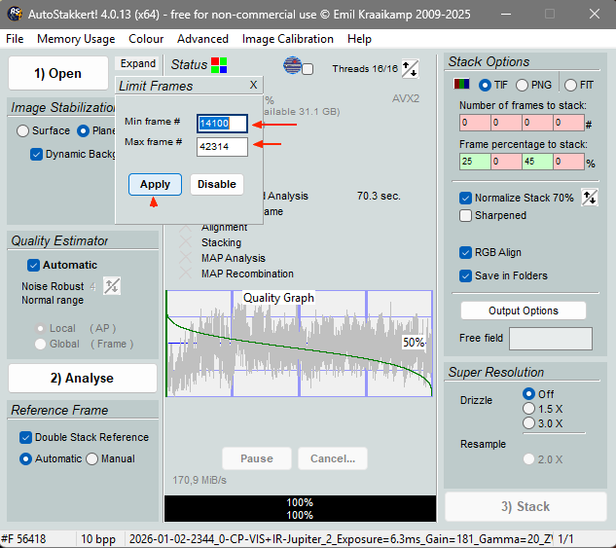Click the RGB Status color squares icon
Viewport: 616px width, 548px height.
[219, 65]
